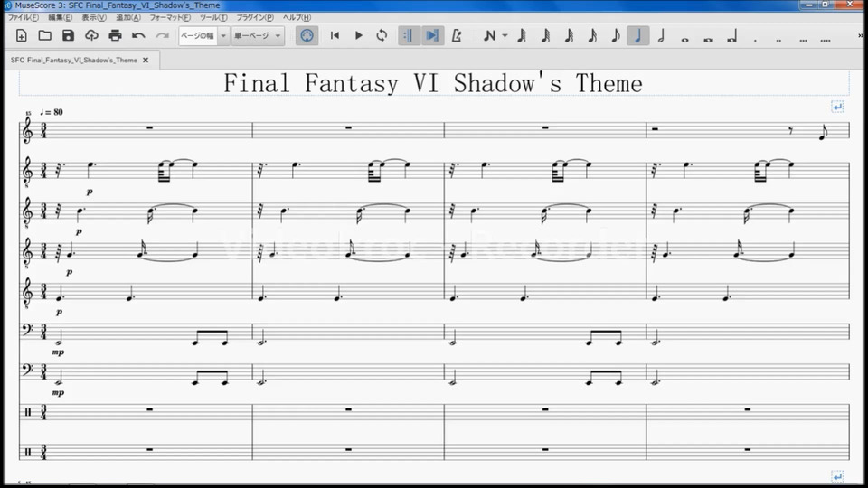This screenshot has height=488, width=868.
Task: Open ヘルプ(H) menu
Action: click(297, 18)
